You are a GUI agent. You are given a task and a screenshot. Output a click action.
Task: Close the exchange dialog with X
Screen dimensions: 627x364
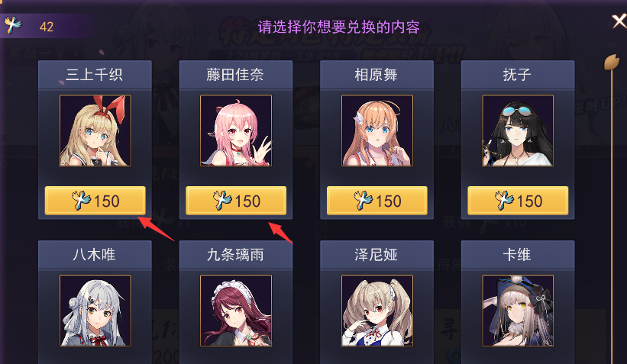[619, 21]
